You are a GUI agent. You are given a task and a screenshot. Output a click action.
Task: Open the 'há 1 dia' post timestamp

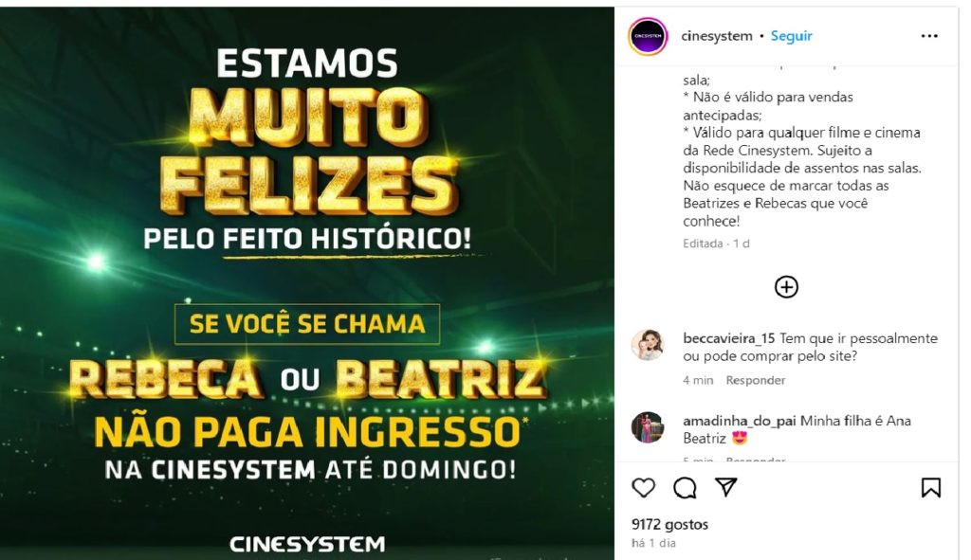click(653, 543)
